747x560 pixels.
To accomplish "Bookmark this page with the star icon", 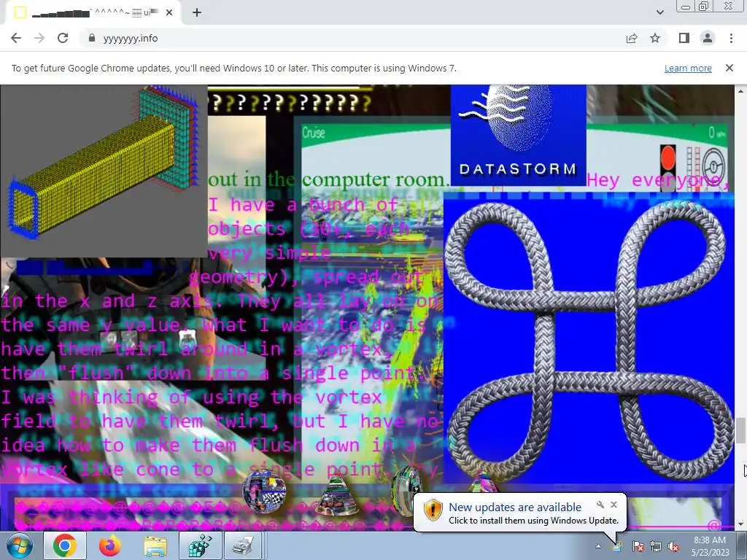I will [x=655, y=38].
